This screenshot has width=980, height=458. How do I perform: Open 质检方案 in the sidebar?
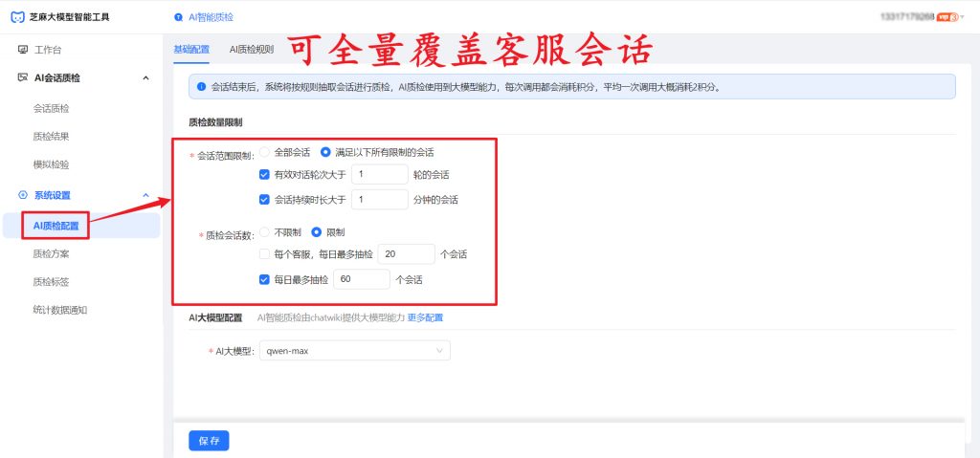[x=51, y=254]
